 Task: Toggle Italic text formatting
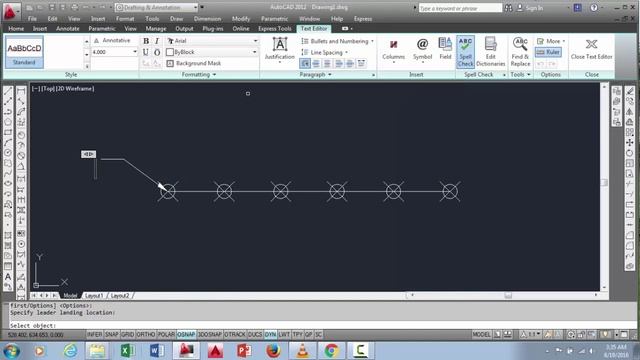tap(157, 41)
